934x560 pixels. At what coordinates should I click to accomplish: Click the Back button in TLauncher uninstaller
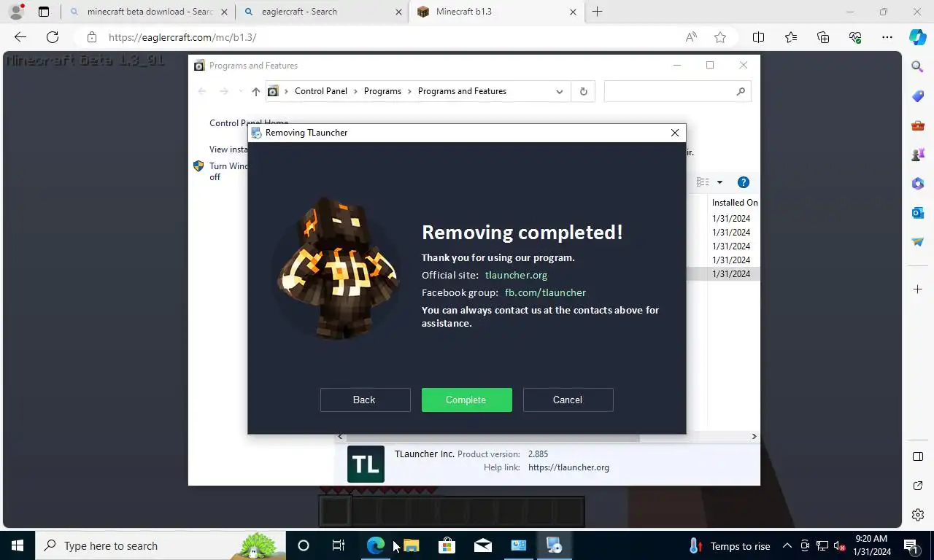point(365,400)
